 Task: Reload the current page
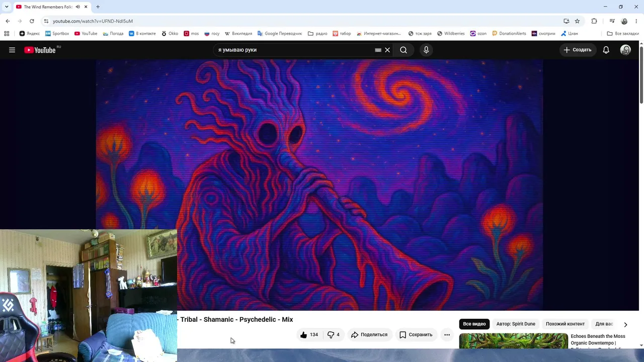click(32, 21)
